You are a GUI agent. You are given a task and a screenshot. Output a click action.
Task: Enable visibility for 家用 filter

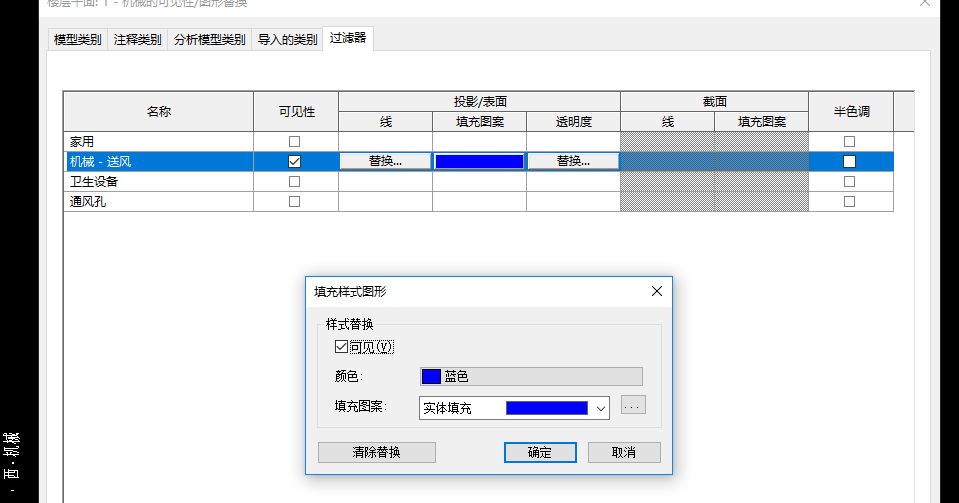tap(294, 141)
